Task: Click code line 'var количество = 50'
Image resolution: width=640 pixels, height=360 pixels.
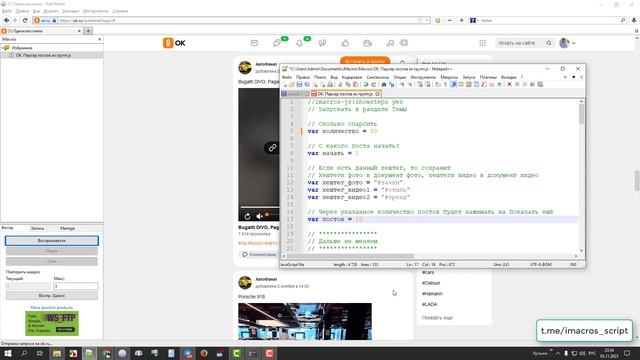Action: 342,131
